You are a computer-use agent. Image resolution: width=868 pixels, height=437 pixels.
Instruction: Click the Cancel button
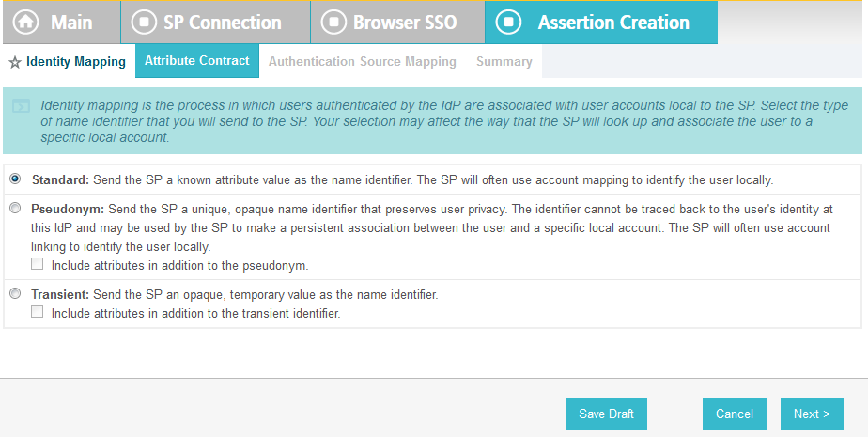735,414
